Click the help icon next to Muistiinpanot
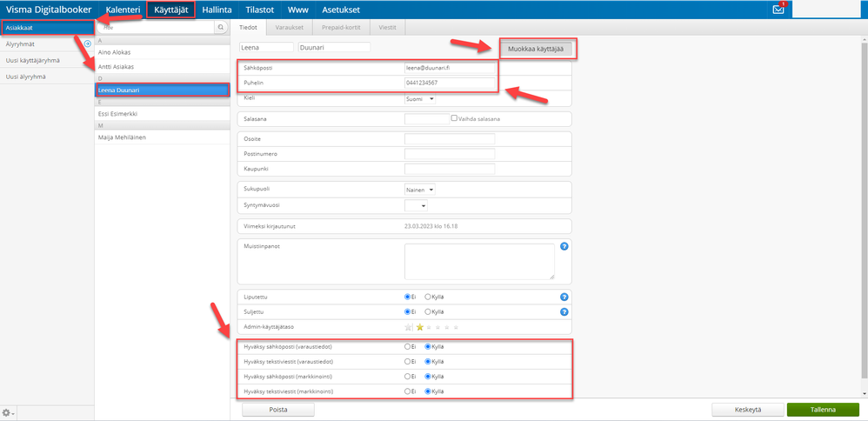 tap(564, 246)
